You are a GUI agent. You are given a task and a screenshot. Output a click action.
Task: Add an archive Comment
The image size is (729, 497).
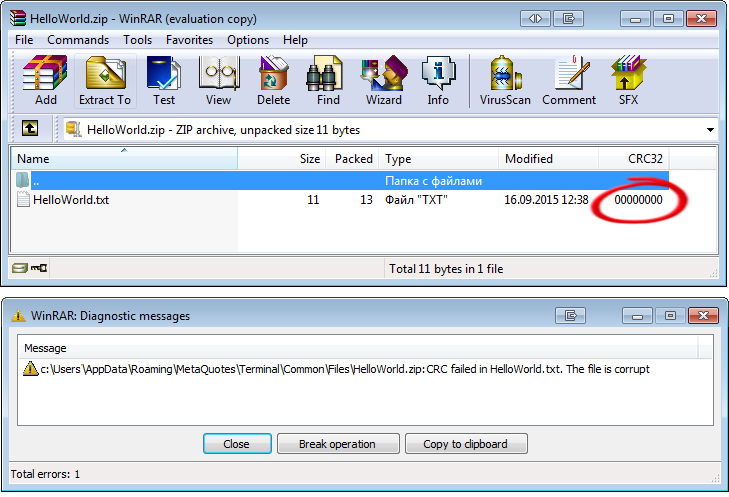tap(569, 80)
